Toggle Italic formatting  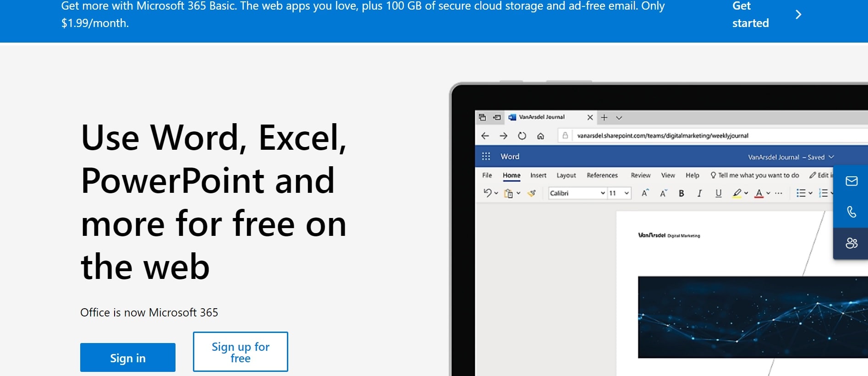click(699, 193)
